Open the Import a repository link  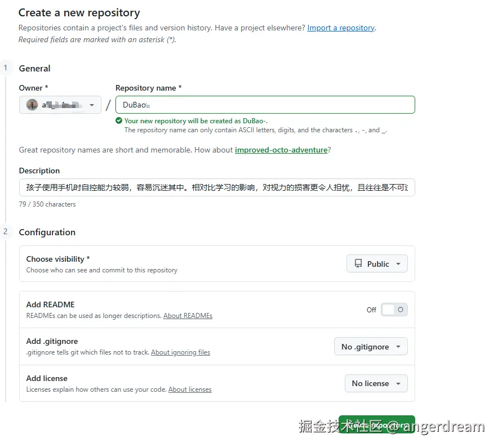[x=341, y=28]
